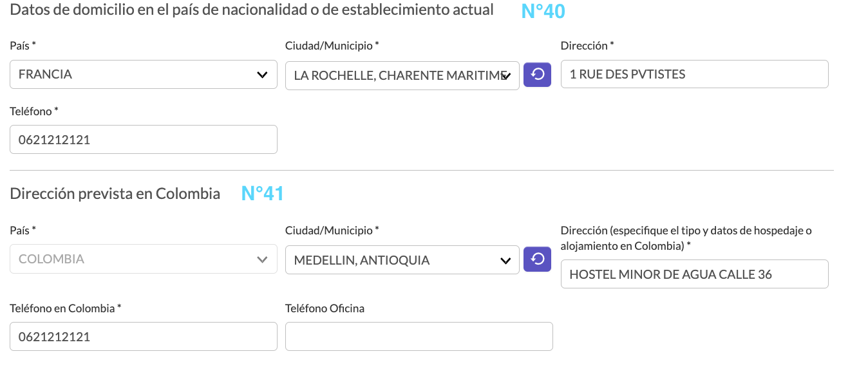This screenshot has height=367, width=868.
Task: Click the 1 RUE DES PVTISTES address field
Action: point(695,74)
